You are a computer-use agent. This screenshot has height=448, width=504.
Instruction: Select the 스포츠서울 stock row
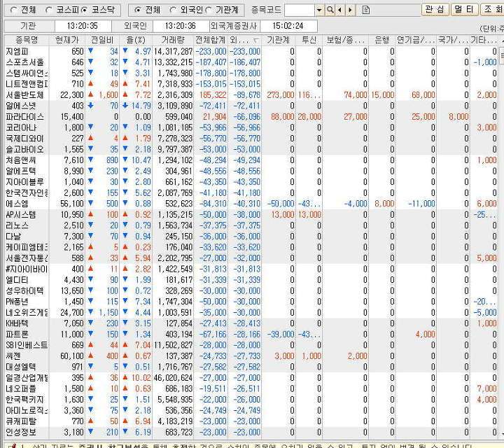click(251, 62)
